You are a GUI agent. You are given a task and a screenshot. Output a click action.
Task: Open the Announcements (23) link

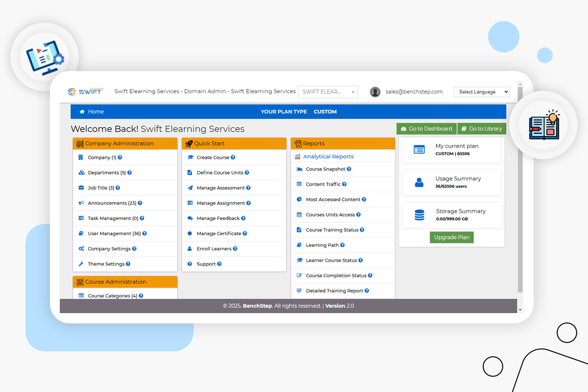[112, 203]
